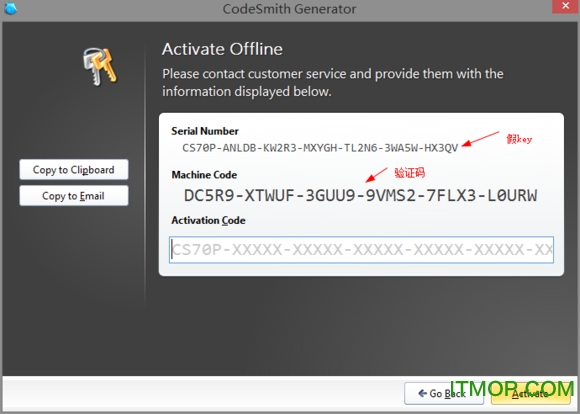
Task: Click the Machine Code value text
Action: click(x=361, y=195)
